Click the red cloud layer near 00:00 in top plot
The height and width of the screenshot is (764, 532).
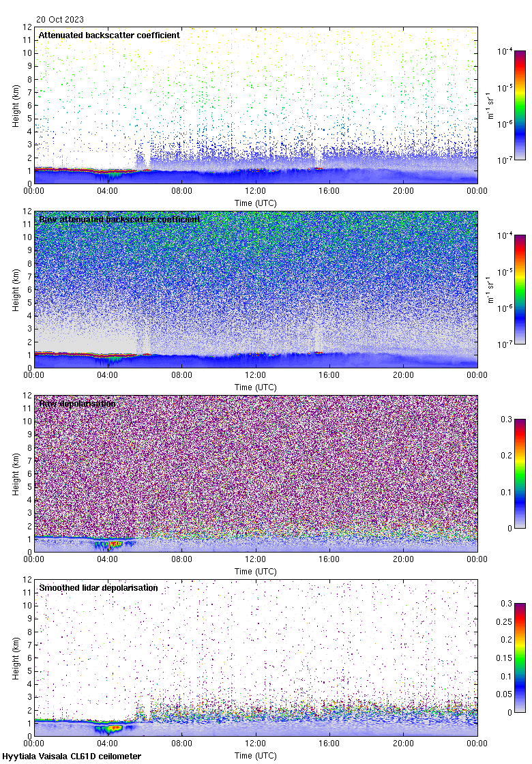coord(51,168)
